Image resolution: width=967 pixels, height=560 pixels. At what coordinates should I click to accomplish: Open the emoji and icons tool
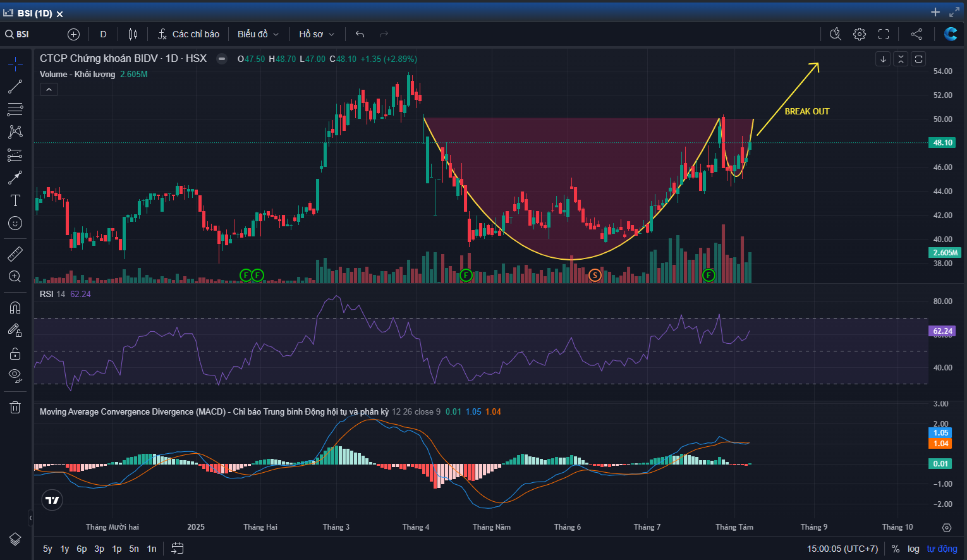pyautogui.click(x=15, y=223)
